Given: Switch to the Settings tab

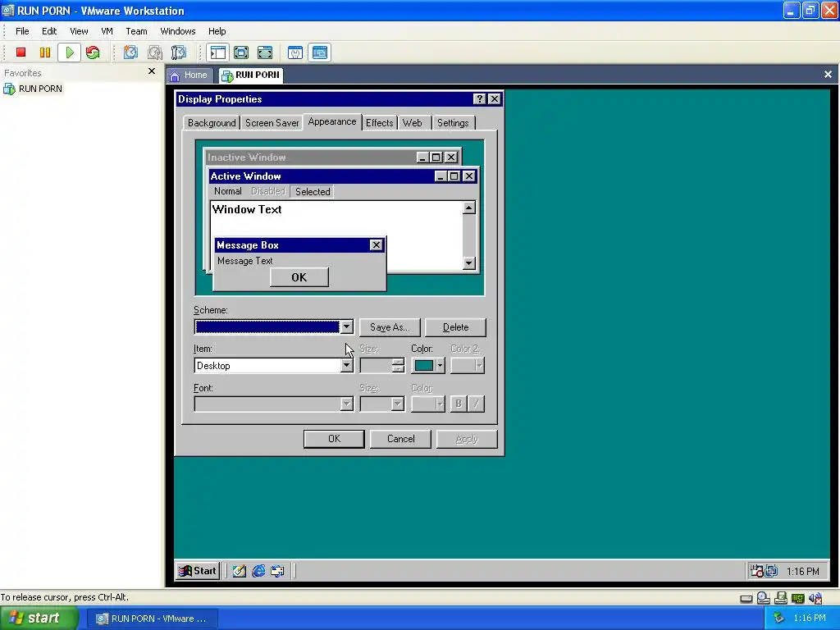Looking at the screenshot, I should [x=453, y=123].
